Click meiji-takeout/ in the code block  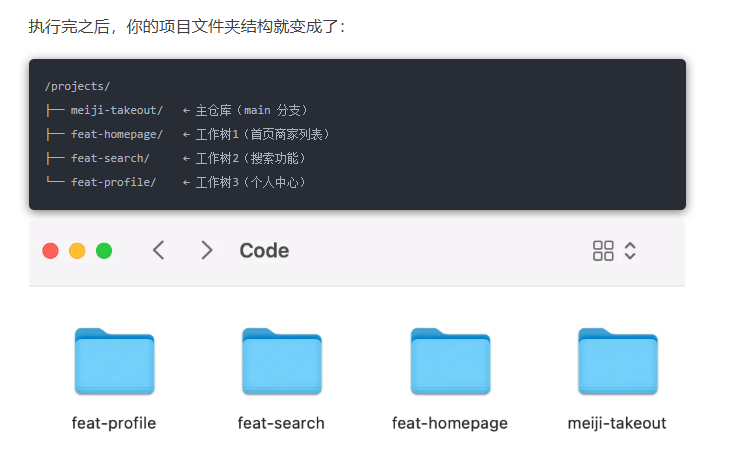117,110
